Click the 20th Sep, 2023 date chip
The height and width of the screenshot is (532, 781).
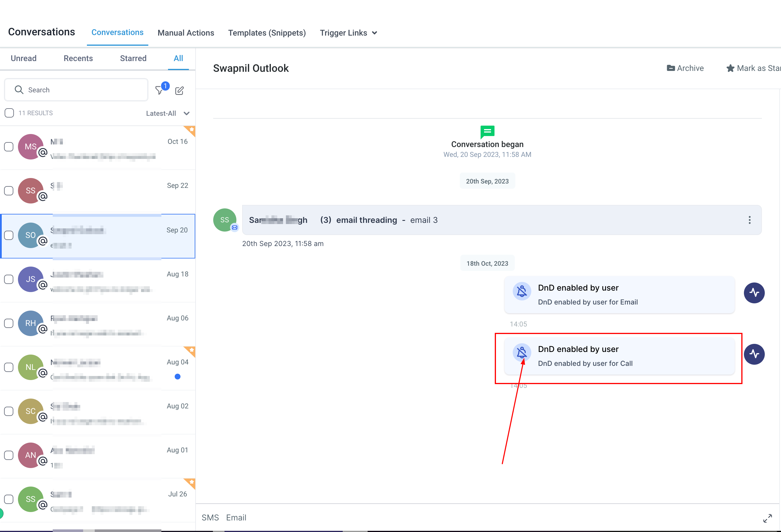tap(487, 181)
